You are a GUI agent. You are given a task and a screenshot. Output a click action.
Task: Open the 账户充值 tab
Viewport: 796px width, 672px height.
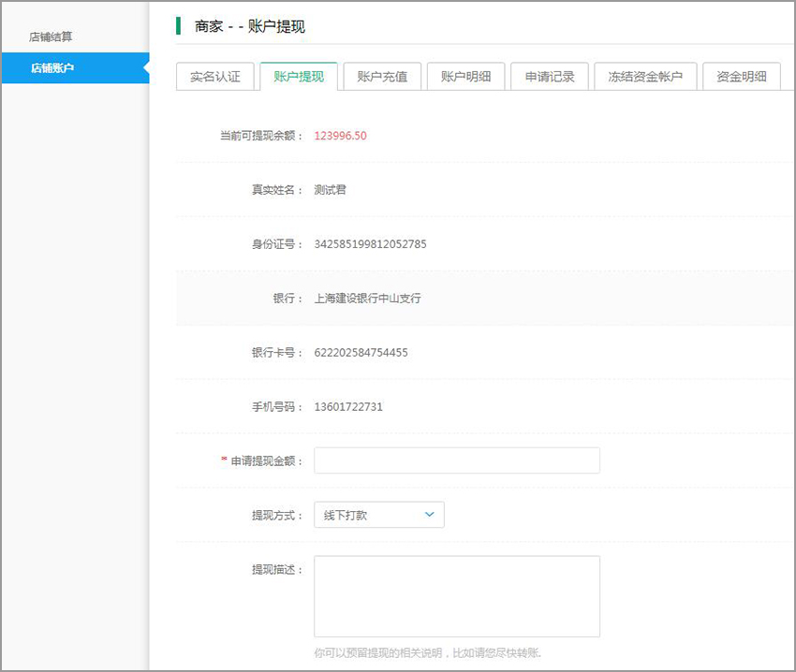click(x=382, y=77)
